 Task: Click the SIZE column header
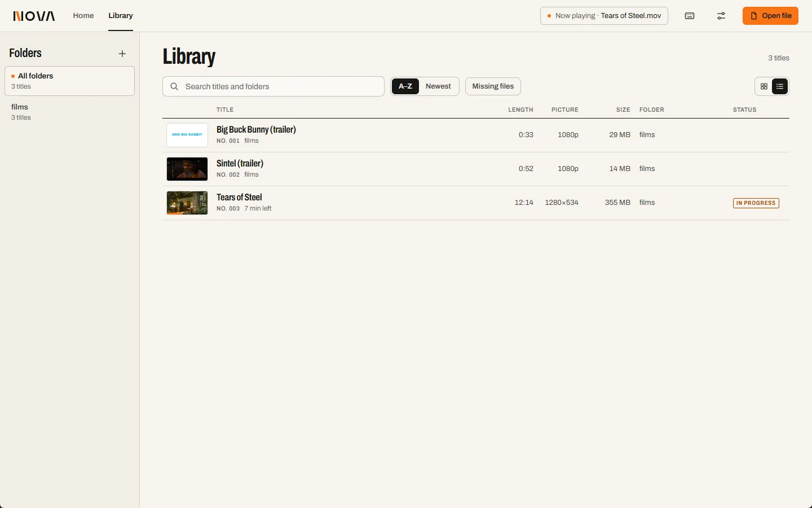(623, 110)
